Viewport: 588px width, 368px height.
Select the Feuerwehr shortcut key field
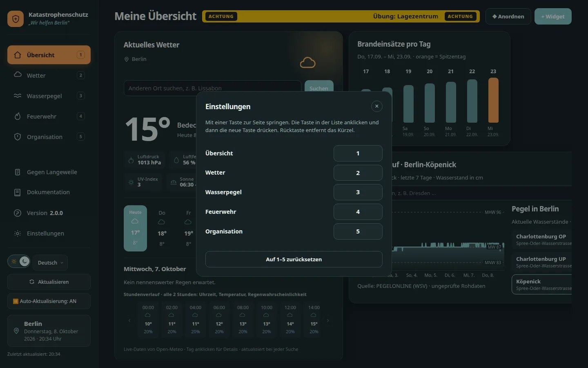click(x=358, y=212)
